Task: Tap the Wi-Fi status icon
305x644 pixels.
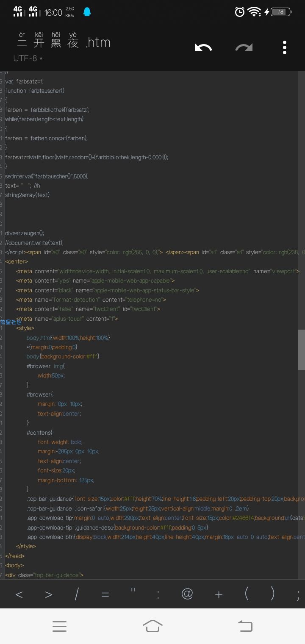Action: click(x=254, y=12)
